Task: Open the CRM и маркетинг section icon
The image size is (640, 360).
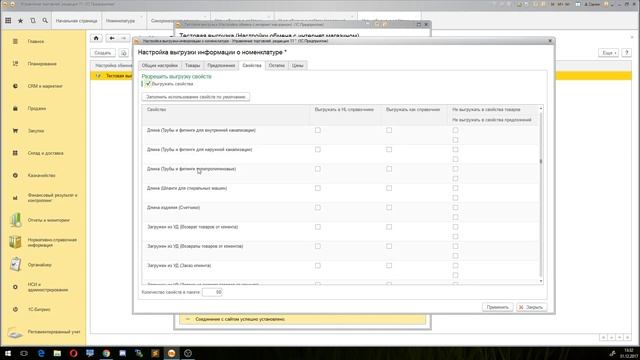Action: tap(15, 86)
